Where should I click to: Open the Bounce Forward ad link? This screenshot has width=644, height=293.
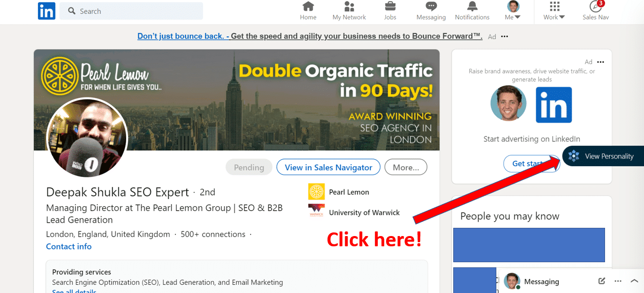coord(310,36)
